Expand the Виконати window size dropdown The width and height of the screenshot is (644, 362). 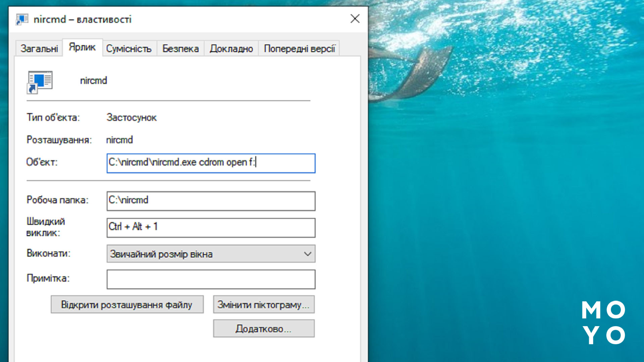[x=211, y=254]
